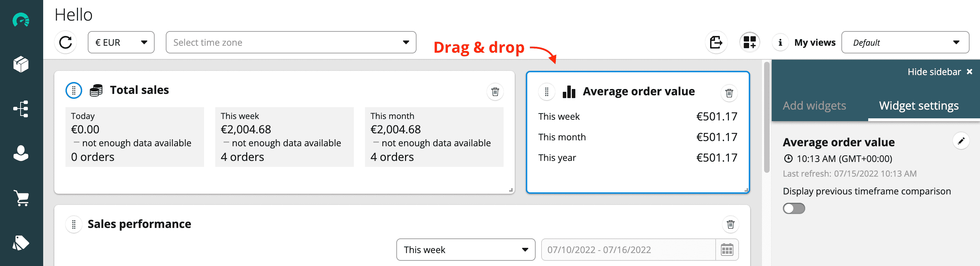Toggle Display previous timeframe comparison switch
Viewport: 980px width, 266px height.
coord(794,208)
